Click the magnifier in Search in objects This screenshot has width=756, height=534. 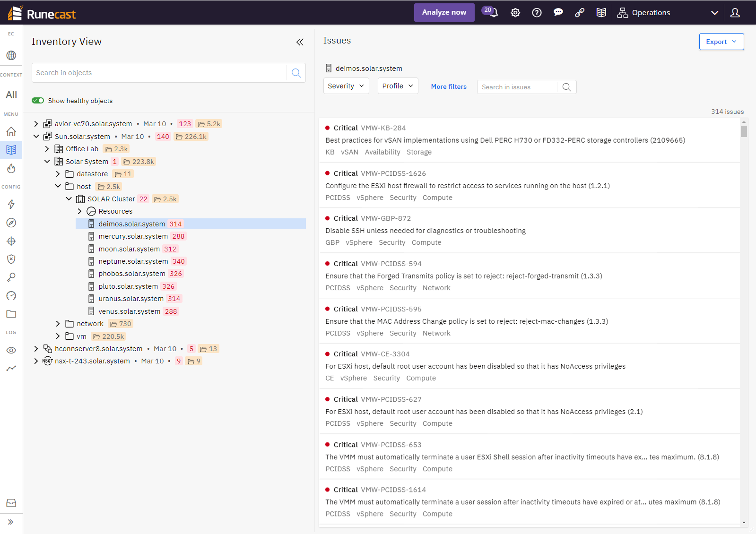click(296, 73)
